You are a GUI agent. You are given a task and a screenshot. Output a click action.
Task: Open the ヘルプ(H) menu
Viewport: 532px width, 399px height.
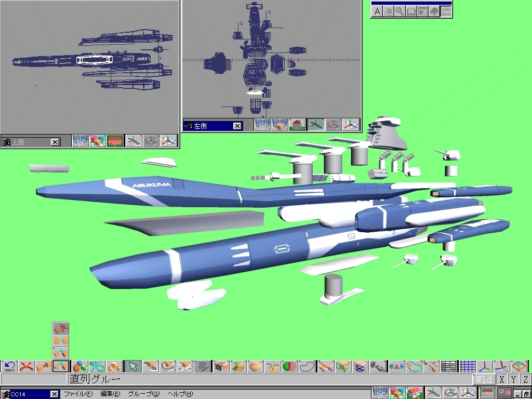point(180,394)
